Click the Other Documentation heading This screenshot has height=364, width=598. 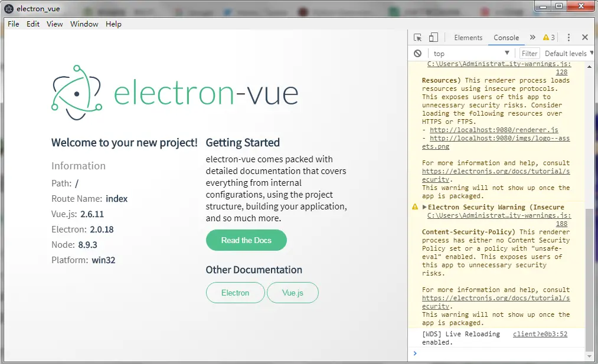pos(254,270)
